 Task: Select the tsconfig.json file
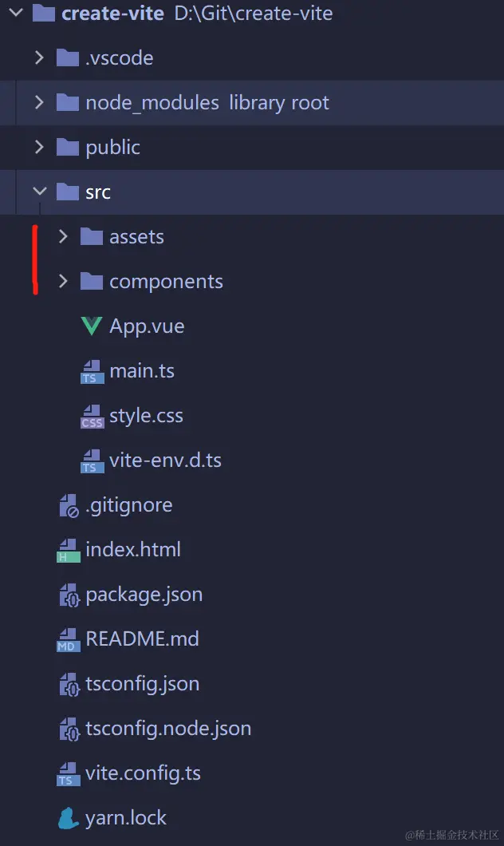tap(142, 684)
